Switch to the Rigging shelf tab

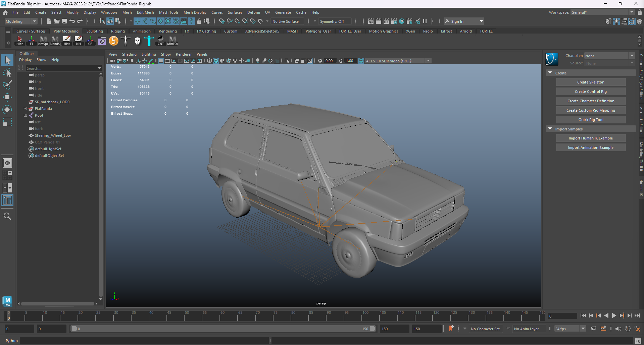(118, 31)
